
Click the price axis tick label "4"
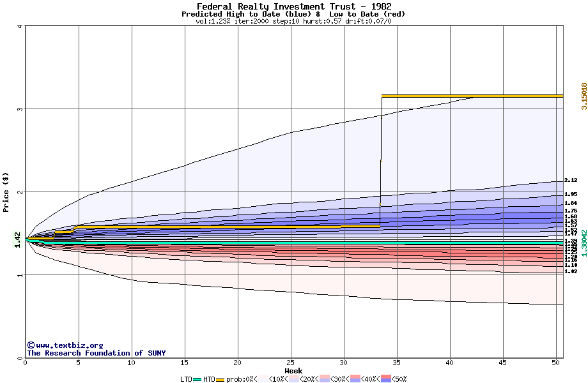(x=20, y=26)
